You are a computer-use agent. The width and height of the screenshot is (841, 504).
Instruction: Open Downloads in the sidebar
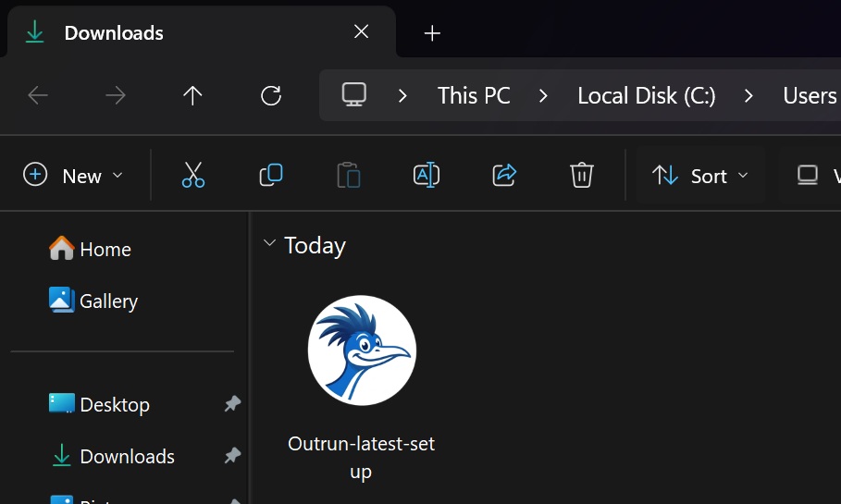[x=113, y=456]
